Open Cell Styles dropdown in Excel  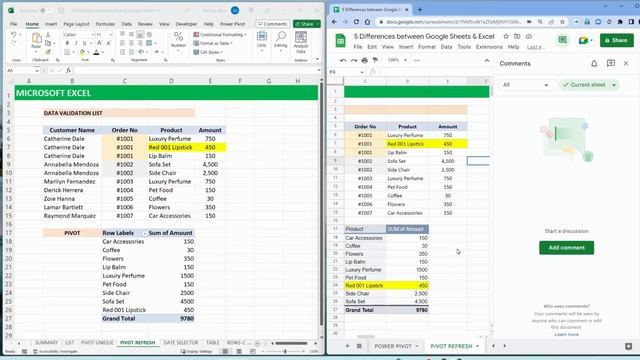click(208, 52)
